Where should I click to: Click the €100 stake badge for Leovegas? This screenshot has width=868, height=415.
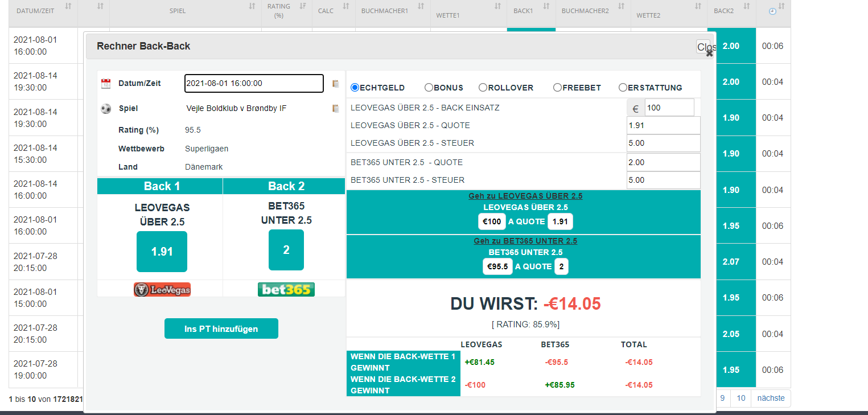point(492,221)
